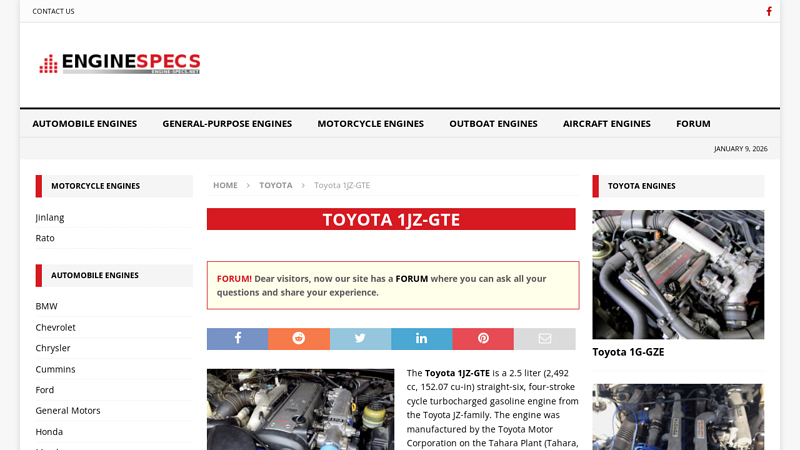Send article by email icon
800x450 pixels.
(545, 339)
